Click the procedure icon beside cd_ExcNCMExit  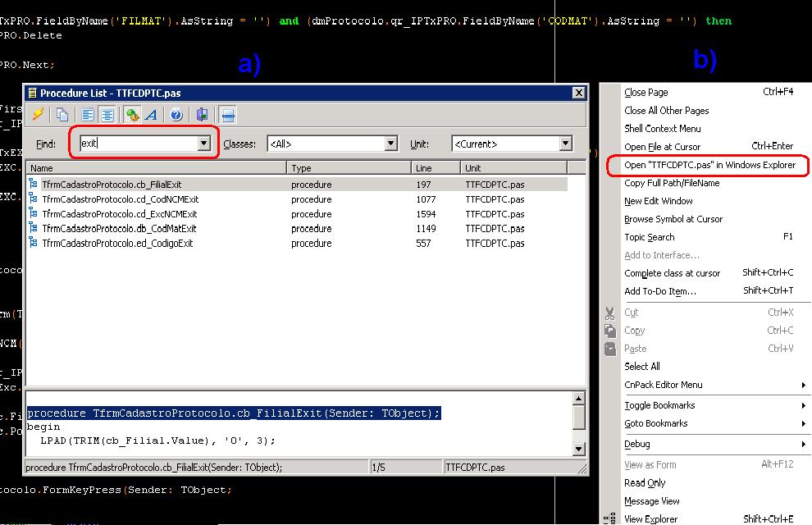[33, 212]
